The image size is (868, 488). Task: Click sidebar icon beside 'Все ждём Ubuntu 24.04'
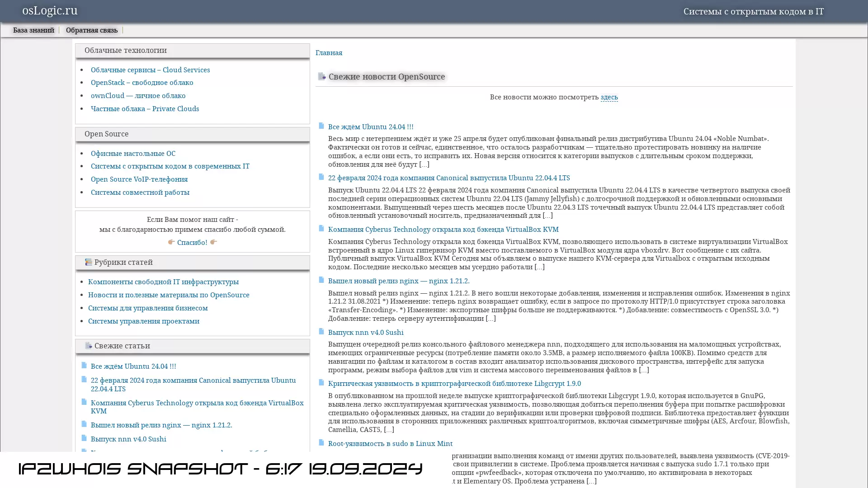pos(84,365)
